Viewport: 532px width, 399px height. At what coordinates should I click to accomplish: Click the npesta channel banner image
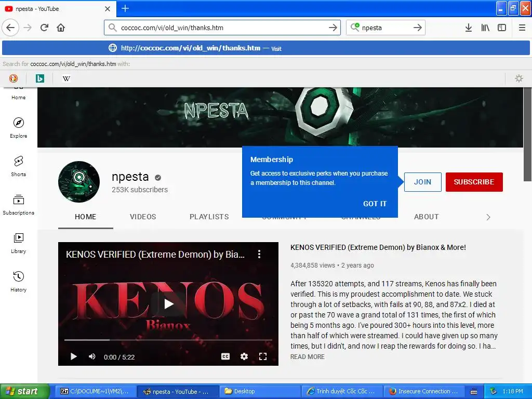[x=280, y=117]
